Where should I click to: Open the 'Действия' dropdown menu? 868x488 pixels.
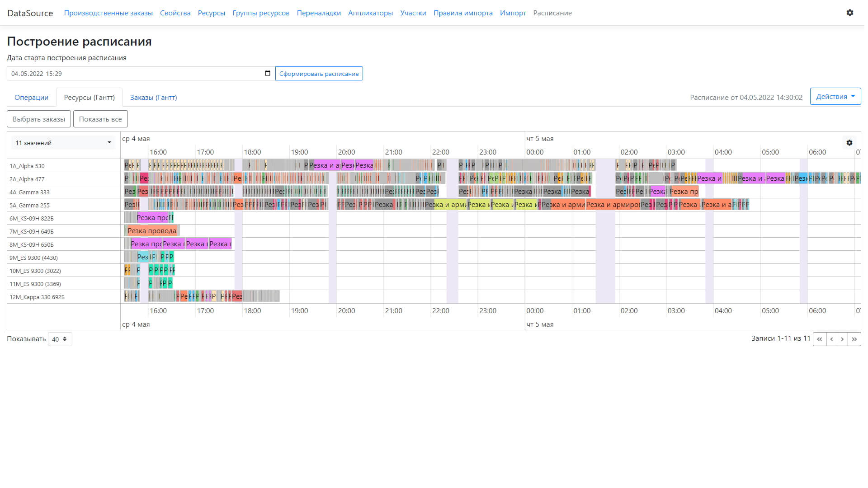point(835,96)
